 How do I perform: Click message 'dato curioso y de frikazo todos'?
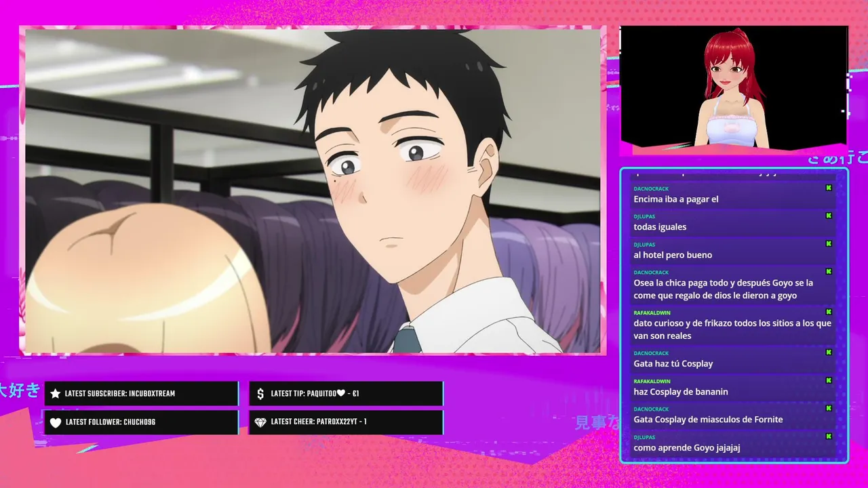coord(732,329)
